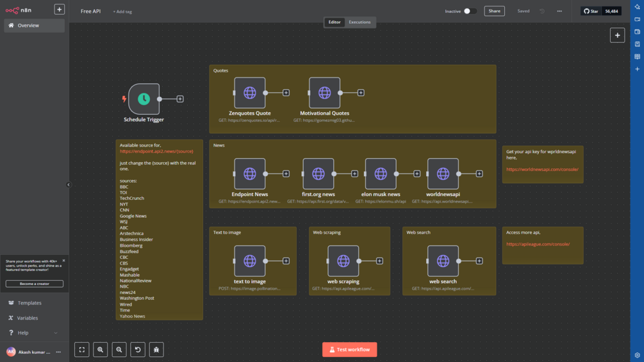Screen dimensions: 644x362
Task: Select the web search node
Action: [443, 261]
